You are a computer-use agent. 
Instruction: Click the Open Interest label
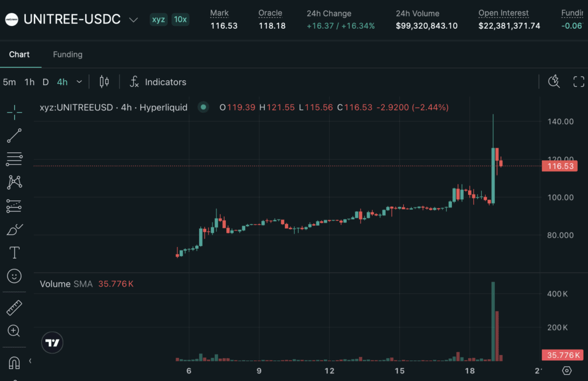(x=503, y=13)
